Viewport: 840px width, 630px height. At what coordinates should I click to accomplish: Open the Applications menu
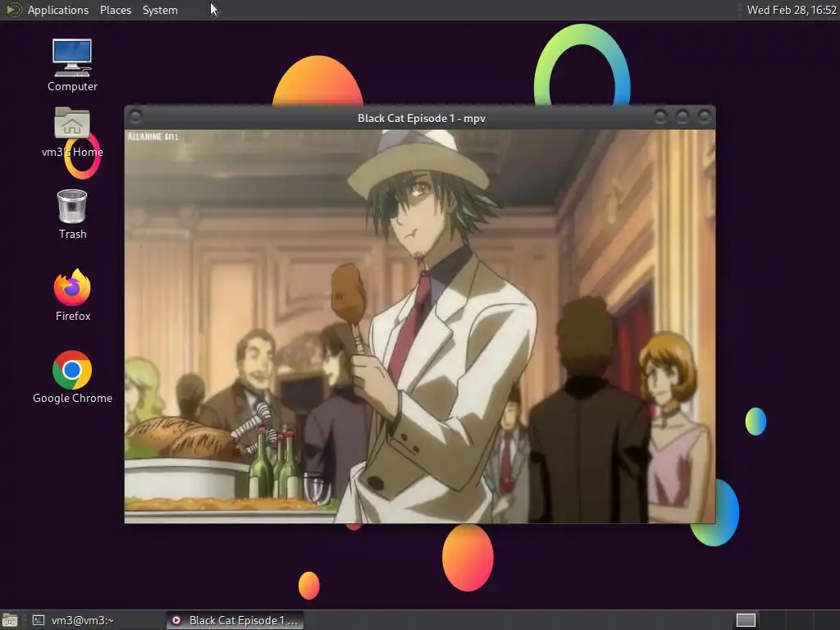[x=58, y=10]
